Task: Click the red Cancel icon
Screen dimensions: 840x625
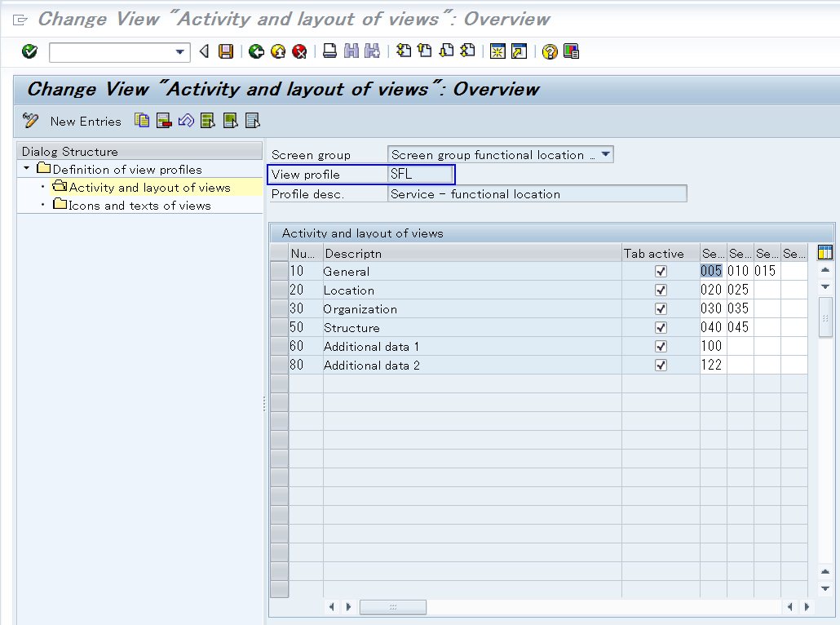Action: tap(299, 51)
